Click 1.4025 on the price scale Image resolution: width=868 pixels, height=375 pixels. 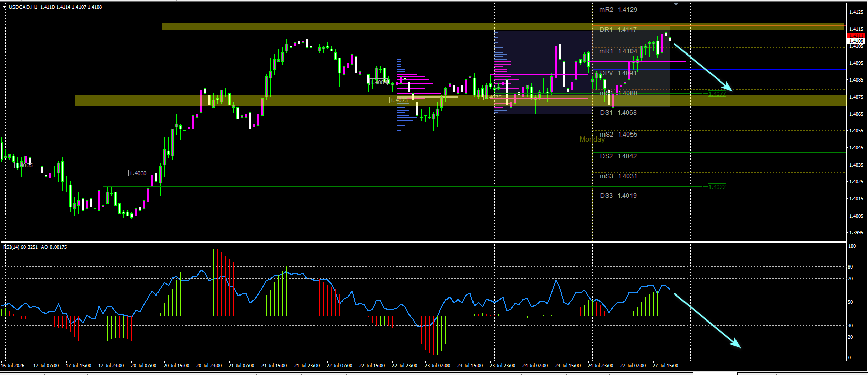(856, 182)
